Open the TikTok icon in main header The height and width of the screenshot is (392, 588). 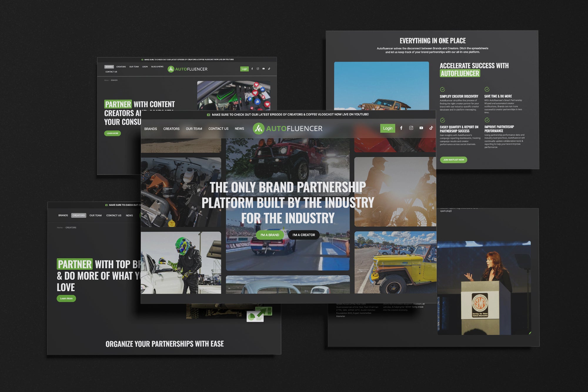(x=431, y=128)
